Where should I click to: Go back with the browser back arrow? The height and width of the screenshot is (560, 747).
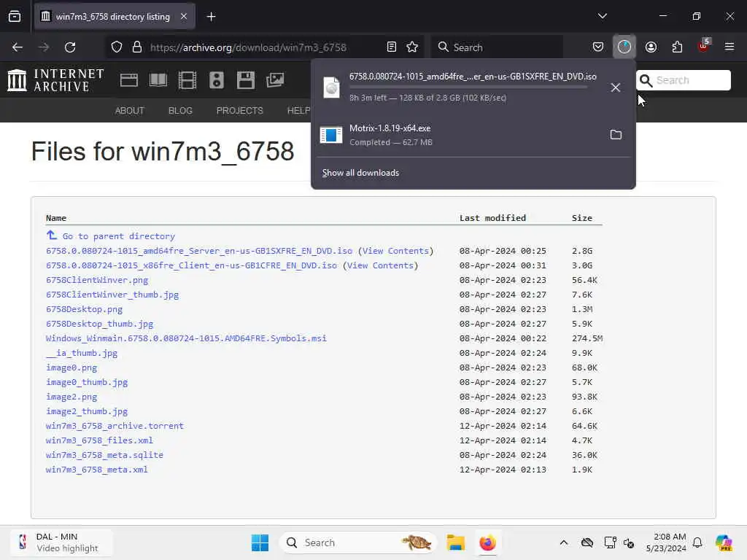(18, 47)
